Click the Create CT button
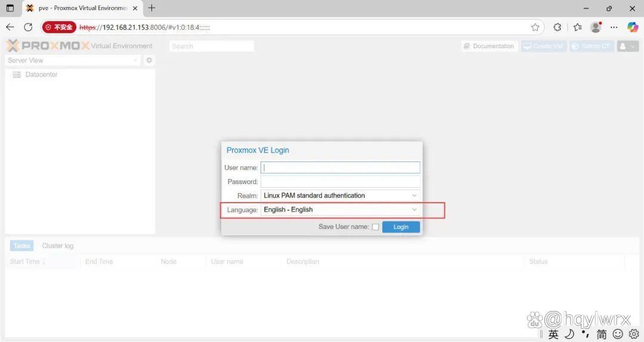 [x=592, y=46]
